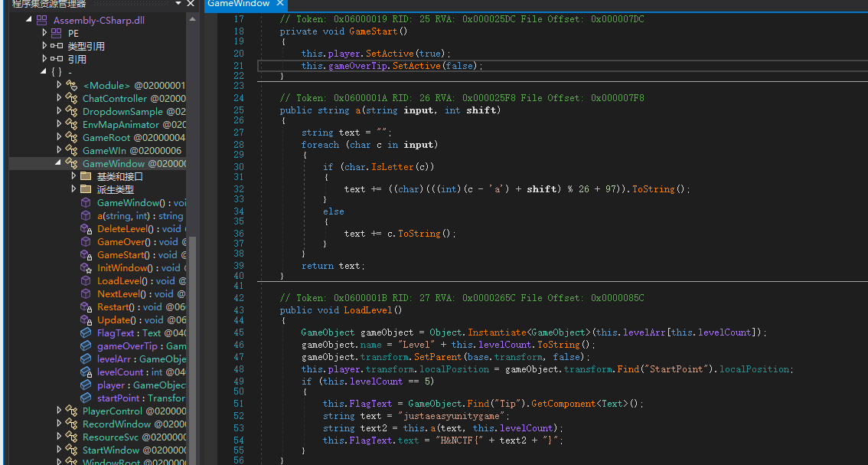Collapse the GameWindow class node
The image size is (868, 465).
(x=58, y=163)
